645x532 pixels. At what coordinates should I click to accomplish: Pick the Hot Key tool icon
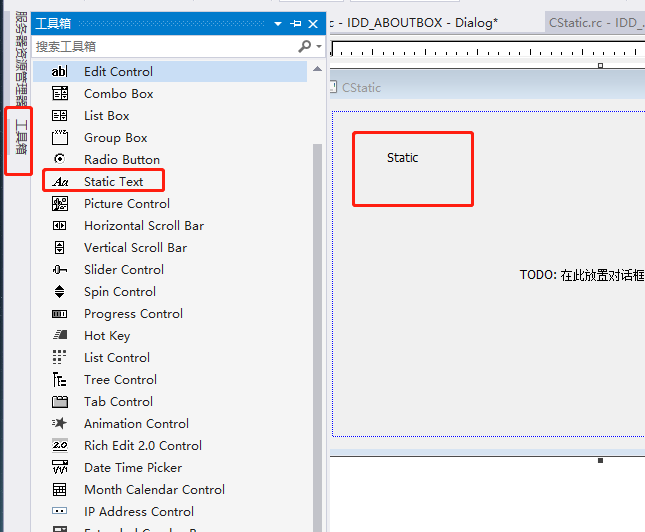(x=60, y=335)
